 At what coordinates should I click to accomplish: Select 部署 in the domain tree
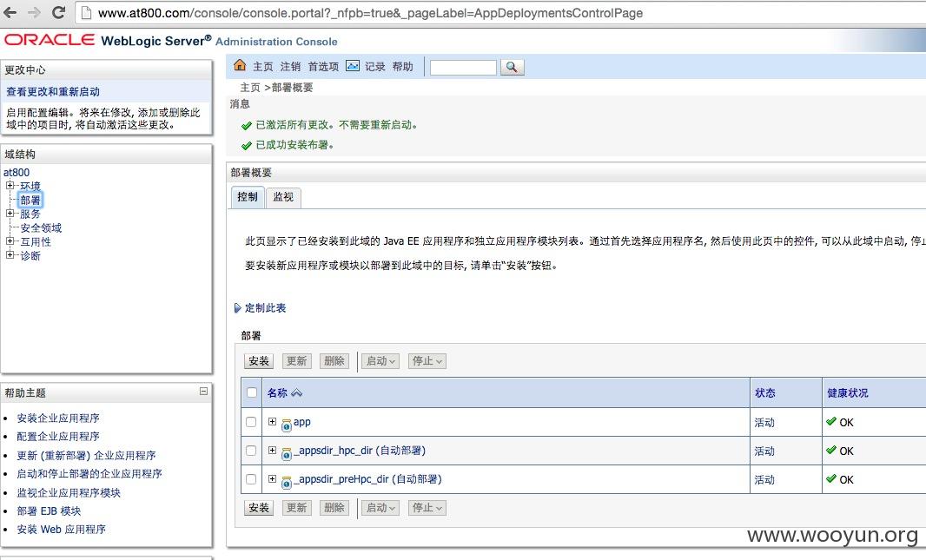coord(30,200)
